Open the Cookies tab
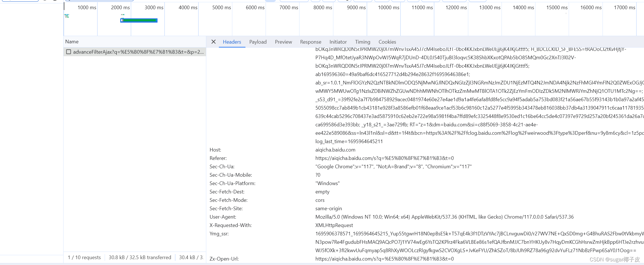 pos(387,42)
